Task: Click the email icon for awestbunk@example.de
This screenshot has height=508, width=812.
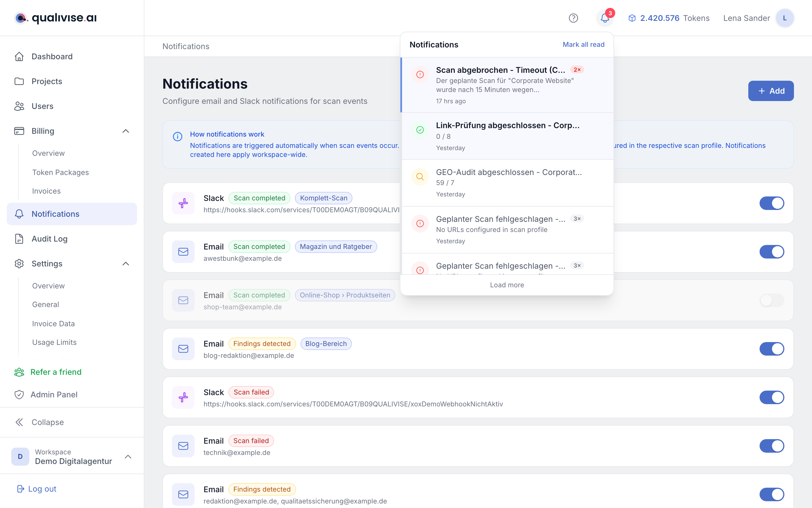Action: click(183, 252)
